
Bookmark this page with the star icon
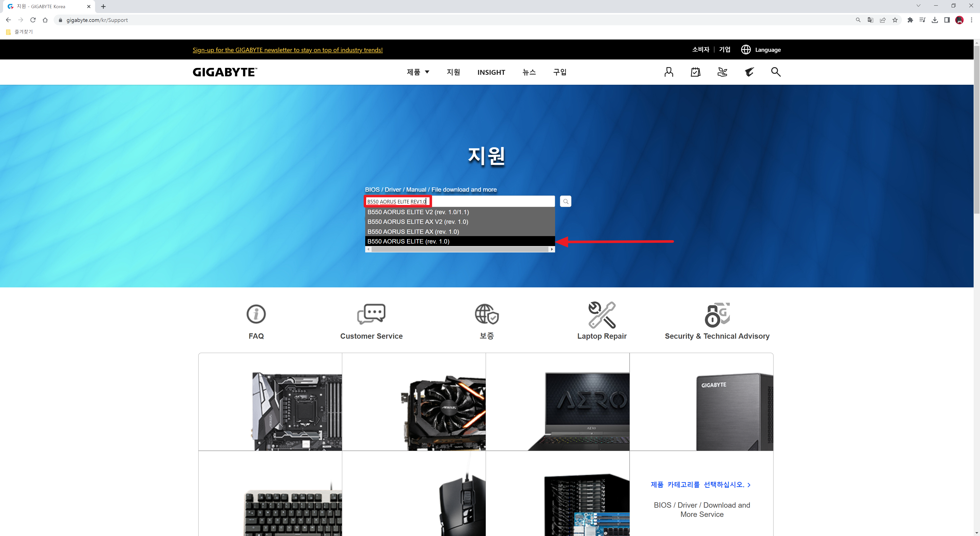coord(895,20)
